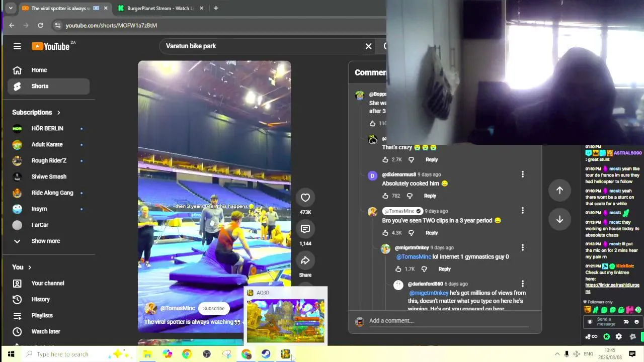This screenshot has width=644, height=362.
Task: Go to next short with down arrow
Action: (x=559, y=219)
